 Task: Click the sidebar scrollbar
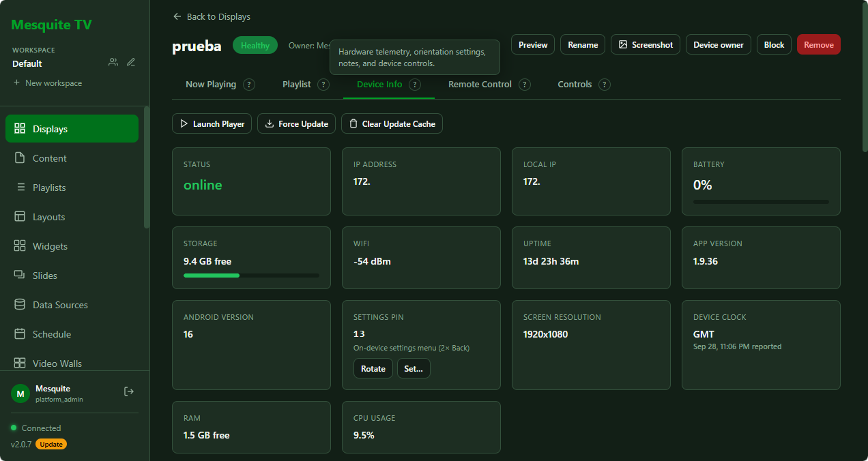click(x=146, y=167)
